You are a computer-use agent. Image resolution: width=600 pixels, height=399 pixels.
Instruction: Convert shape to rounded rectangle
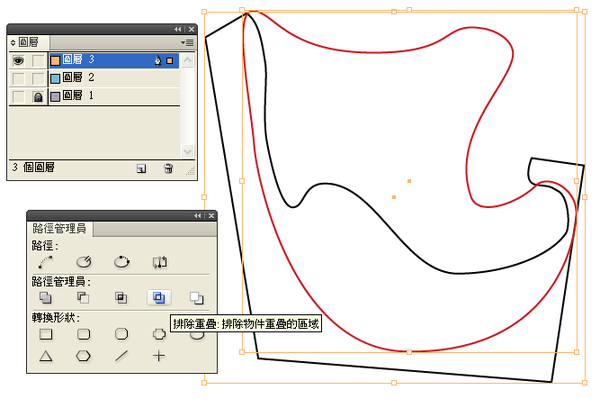click(83, 334)
